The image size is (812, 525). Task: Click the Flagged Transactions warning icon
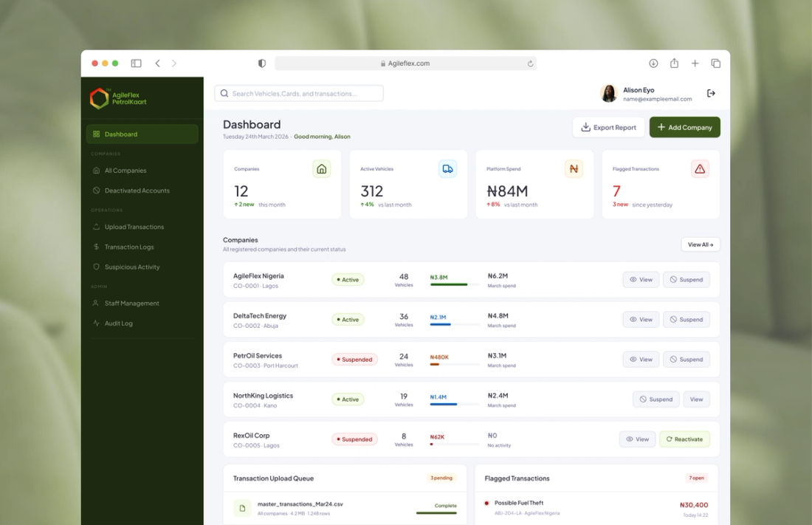[700, 169]
